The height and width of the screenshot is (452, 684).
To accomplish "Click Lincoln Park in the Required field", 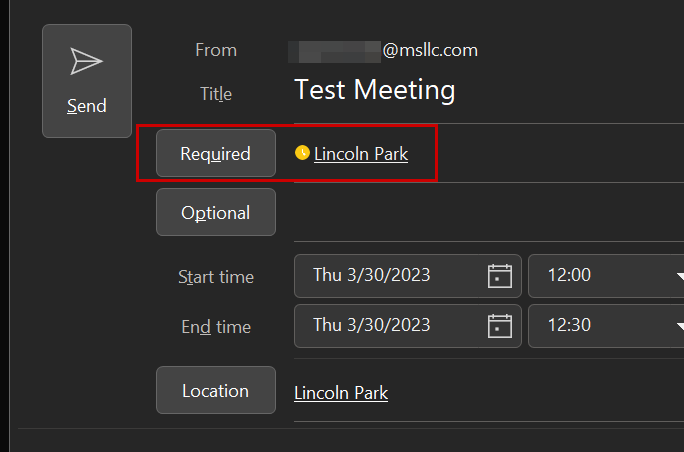I will point(361,154).
